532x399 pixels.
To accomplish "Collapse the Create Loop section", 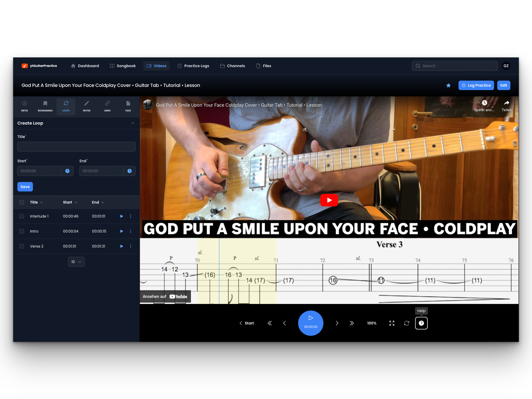I will coord(132,123).
